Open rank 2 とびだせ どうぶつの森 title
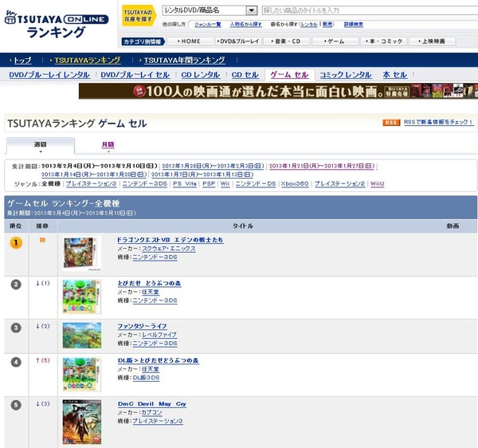The width and height of the screenshot is (478, 448). [x=150, y=283]
